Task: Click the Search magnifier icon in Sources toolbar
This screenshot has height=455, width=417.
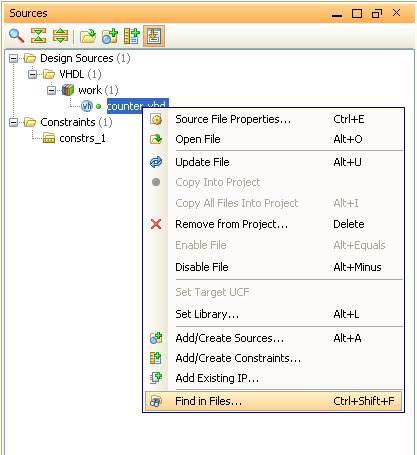Action: pyautogui.click(x=16, y=36)
